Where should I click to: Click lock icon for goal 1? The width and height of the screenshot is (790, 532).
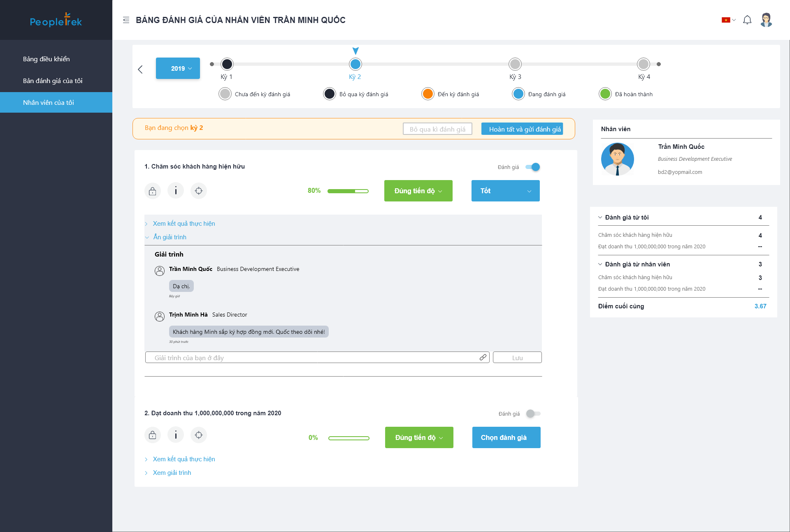152,191
